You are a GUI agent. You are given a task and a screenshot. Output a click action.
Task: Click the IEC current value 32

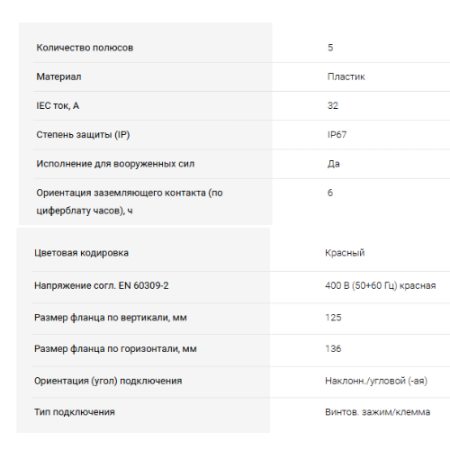tap(333, 106)
